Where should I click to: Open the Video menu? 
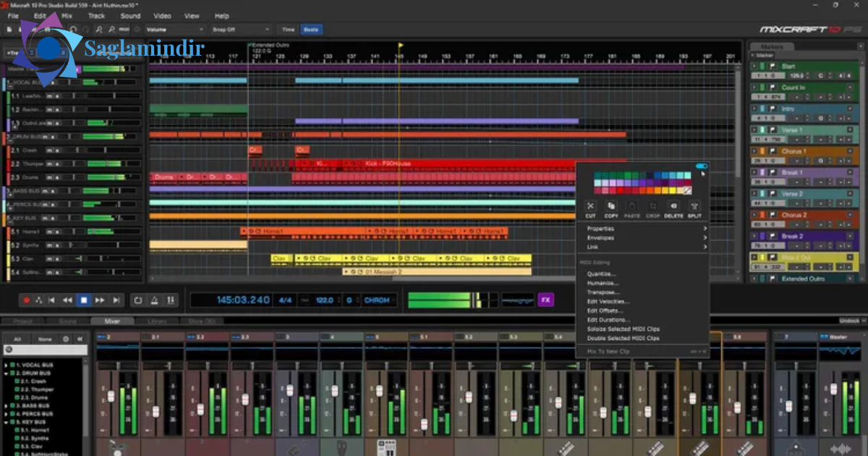click(x=162, y=15)
